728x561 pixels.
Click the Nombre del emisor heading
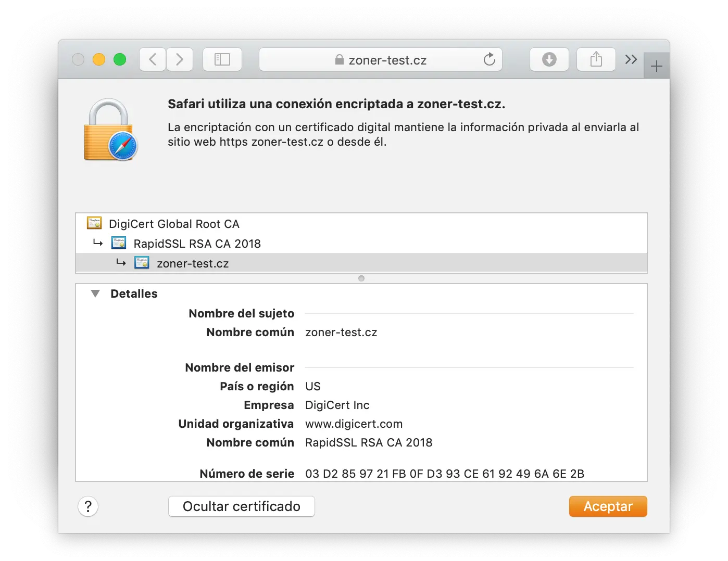click(x=240, y=368)
